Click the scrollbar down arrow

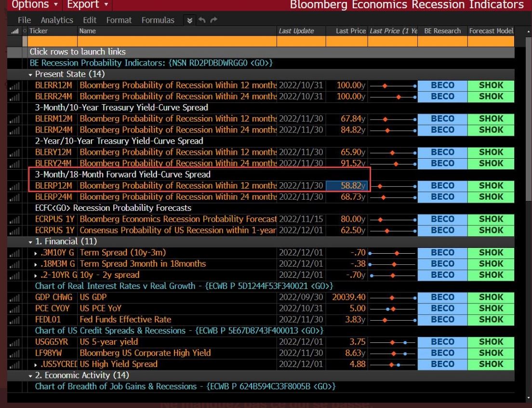coord(528,398)
